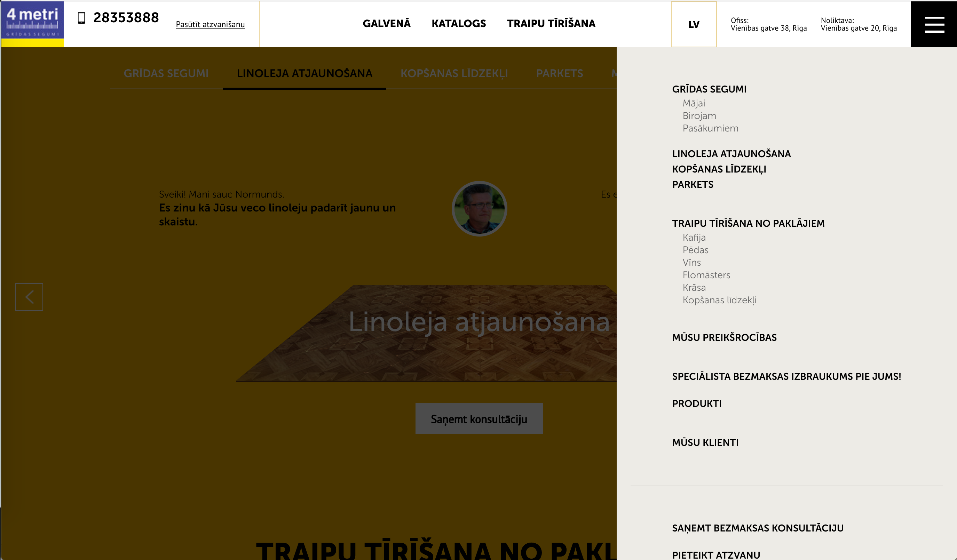Select Kafija stain type
The width and height of the screenshot is (957, 560).
coord(694,237)
